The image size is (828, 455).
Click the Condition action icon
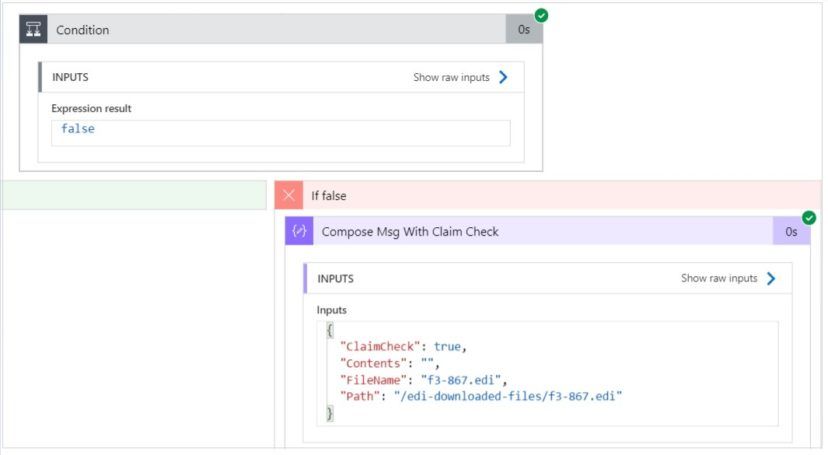point(33,30)
